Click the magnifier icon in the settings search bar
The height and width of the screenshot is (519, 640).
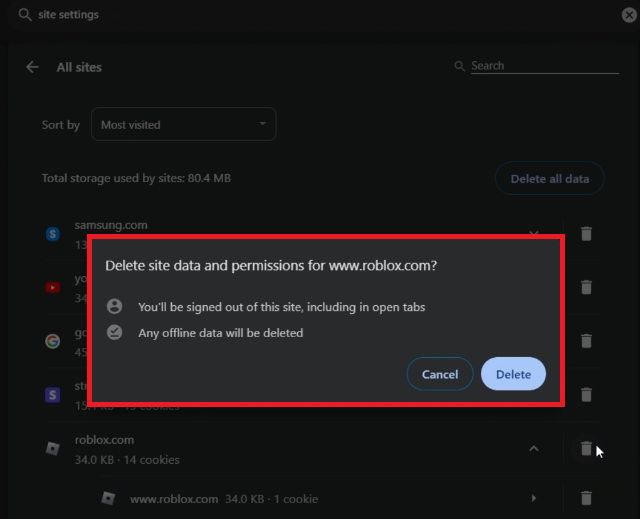pyautogui.click(x=25, y=15)
